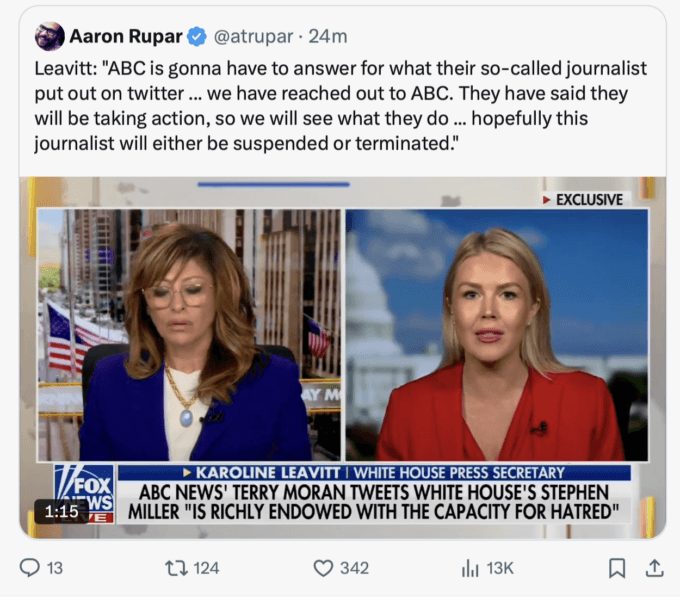Retweet the post using the repost arrows icon
The height and width of the screenshot is (604, 680).
point(177,568)
